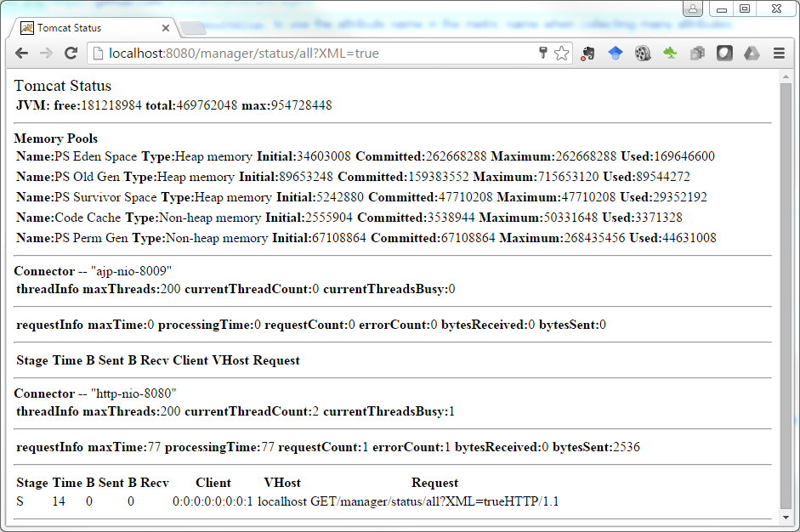Click the Google Drive extension icon
The width and height of the screenshot is (800, 532).
[752, 53]
